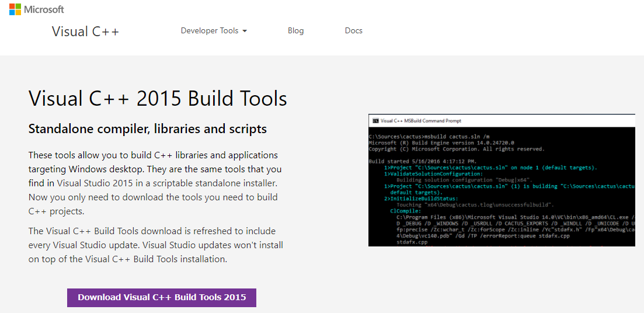Expand the caret beside Developer Tools
The width and height of the screenshot is (644, 313).
coord(245,31)
